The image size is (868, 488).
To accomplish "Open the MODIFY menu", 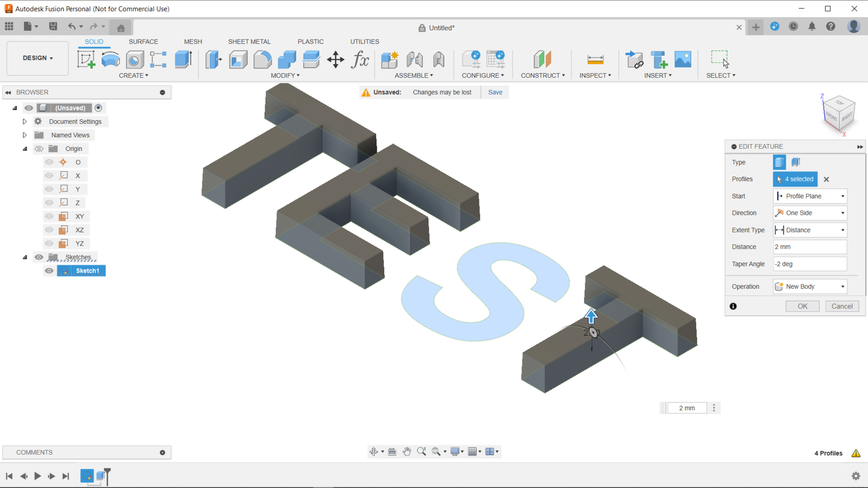I will click(x=285, y=76).
